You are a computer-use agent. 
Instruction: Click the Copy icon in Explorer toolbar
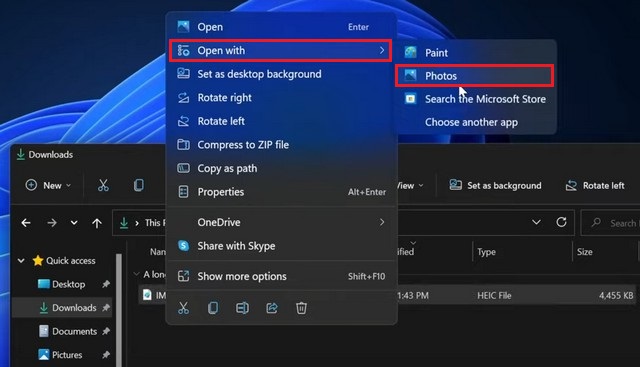pyautogui.click(x=139, y=185)
